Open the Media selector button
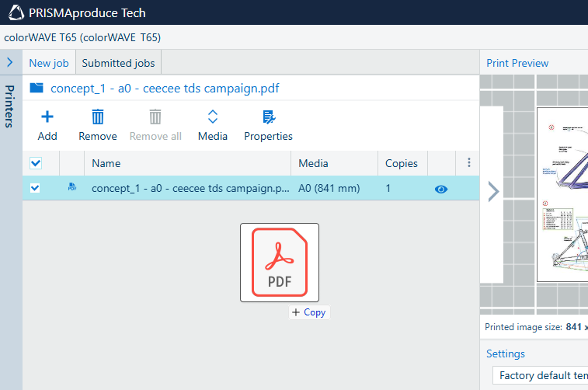Image resolution: width=588 pixels, height=390 pixels. (x=213, y=126)
